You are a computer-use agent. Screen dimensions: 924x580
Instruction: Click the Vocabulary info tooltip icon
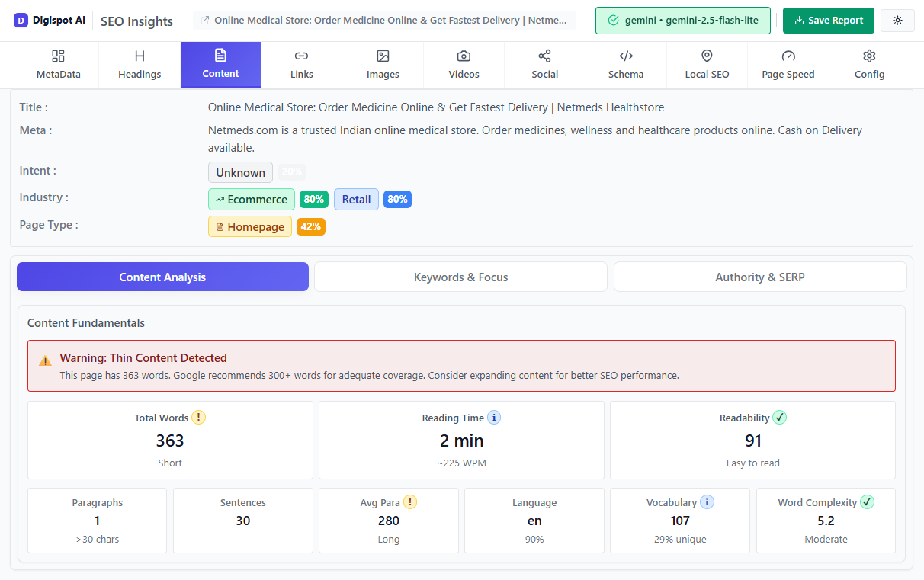(707, 501)
